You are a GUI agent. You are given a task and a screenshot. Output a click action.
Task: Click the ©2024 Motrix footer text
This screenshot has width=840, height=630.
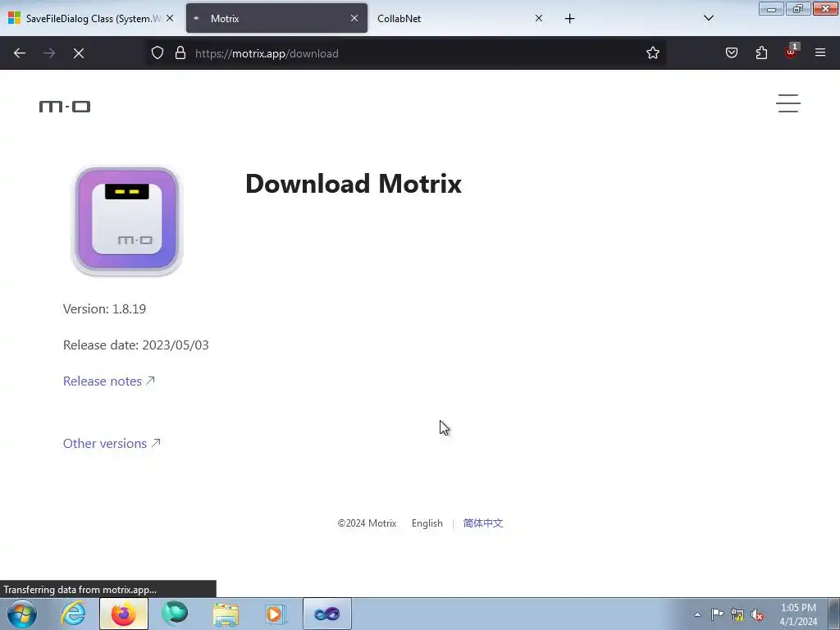(x=367, y=523)
